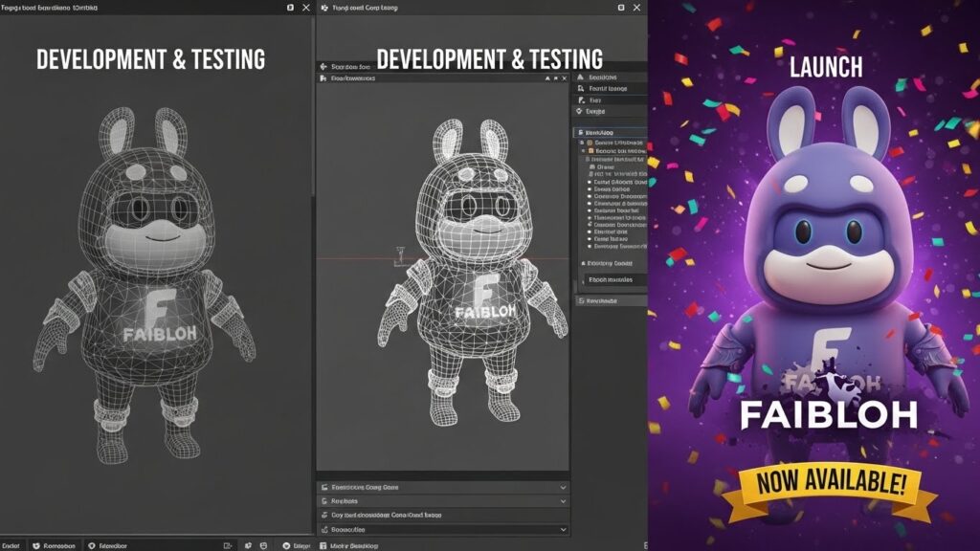The image size is (980, 551).
Task: Expand the second bottom panel row via its chevron
Action: pyautogui.click(x=562, y=501)
